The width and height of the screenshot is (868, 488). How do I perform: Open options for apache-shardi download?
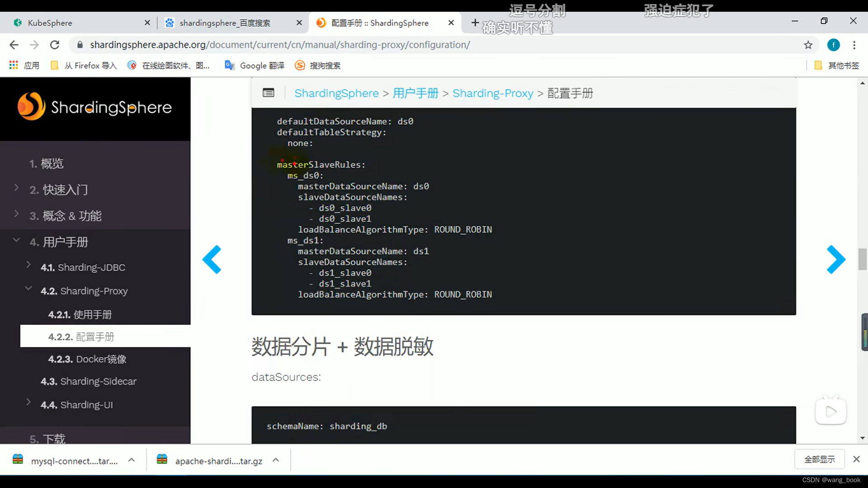(x=276, y=460)
